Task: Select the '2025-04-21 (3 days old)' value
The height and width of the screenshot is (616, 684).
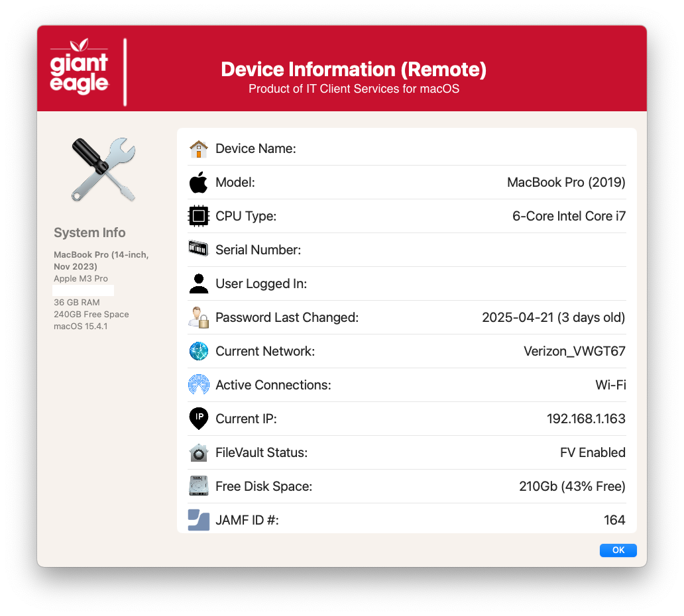Action: (x=553, y=317)
